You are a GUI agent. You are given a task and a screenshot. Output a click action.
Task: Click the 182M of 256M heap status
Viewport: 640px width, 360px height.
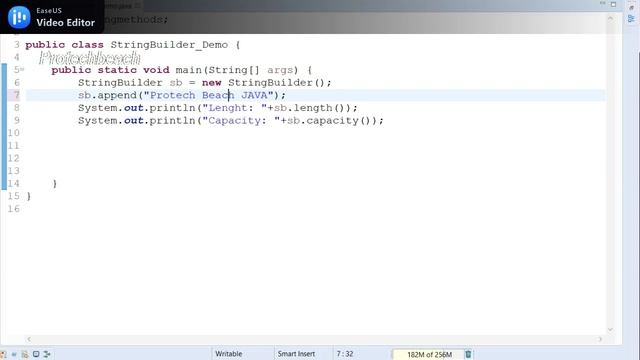[x=429, y=354]
